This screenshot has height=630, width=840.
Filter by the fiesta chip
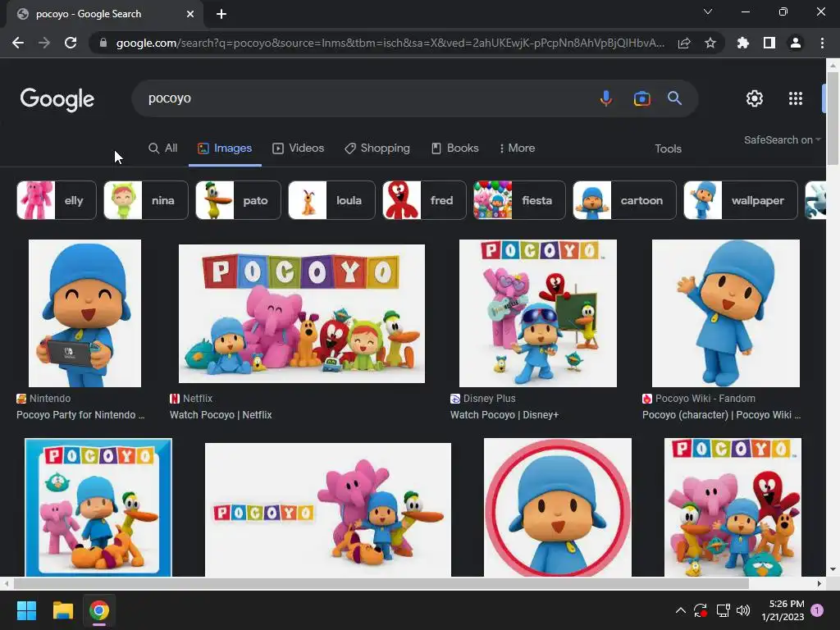(519, 200)
